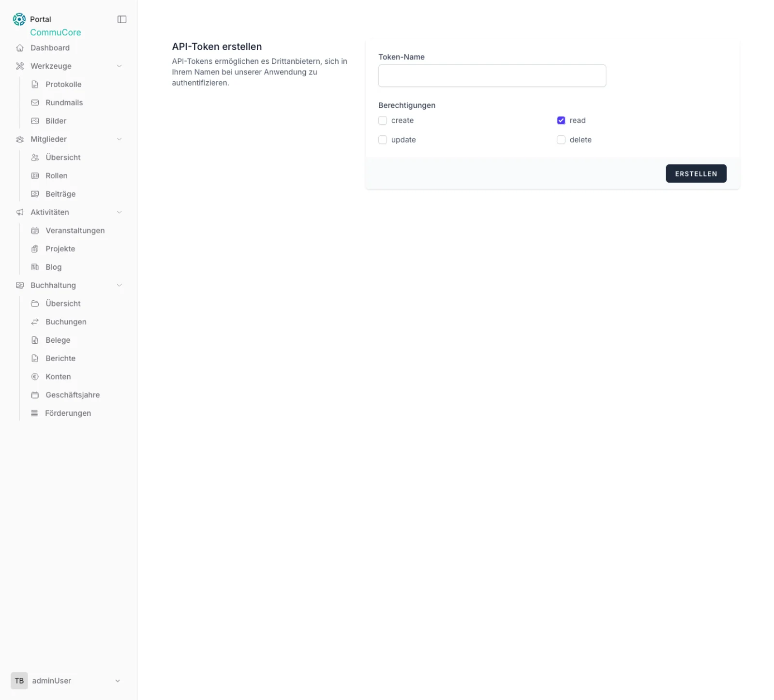Open the Protokolle menu entry

coord(76,85)
